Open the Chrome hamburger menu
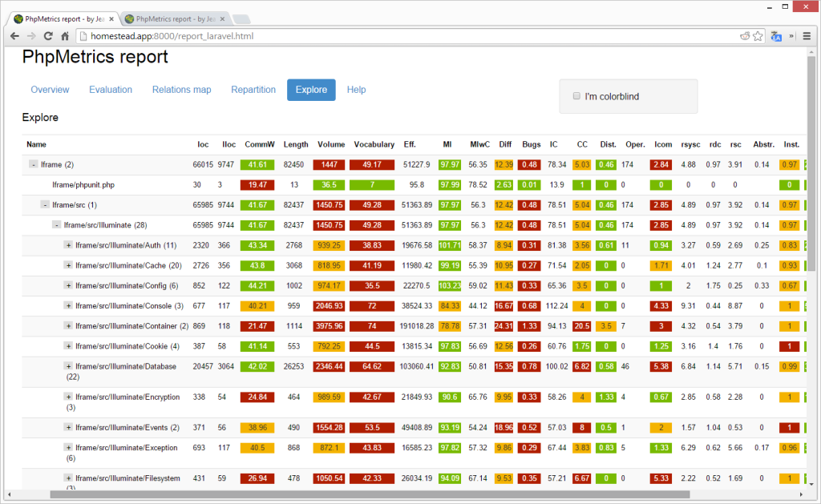The height and width of the screenshot is (504, 821). [x=807, y=36]
